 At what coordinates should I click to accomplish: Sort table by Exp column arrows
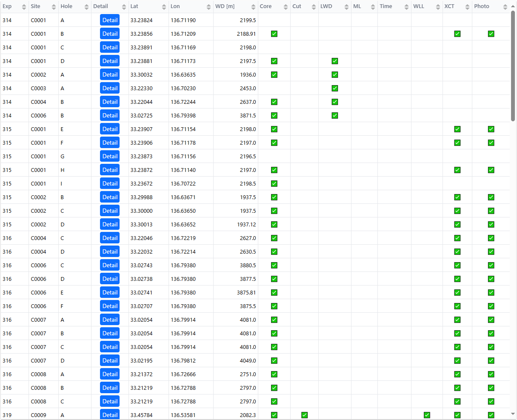(x=24, y=7)
